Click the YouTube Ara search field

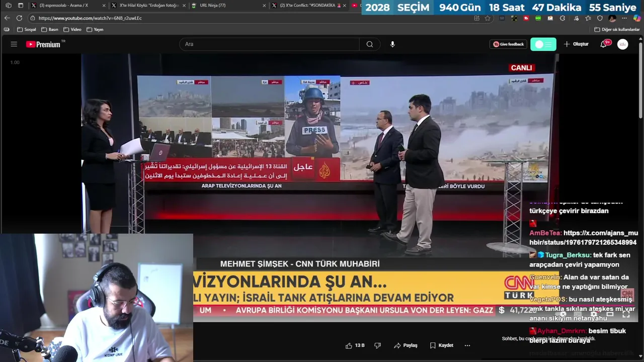click(x=269, y=44)
